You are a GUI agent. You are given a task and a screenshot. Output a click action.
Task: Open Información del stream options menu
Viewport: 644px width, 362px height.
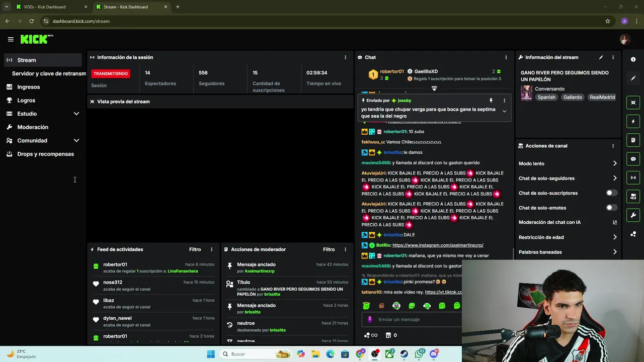click(x=613, y=57)
